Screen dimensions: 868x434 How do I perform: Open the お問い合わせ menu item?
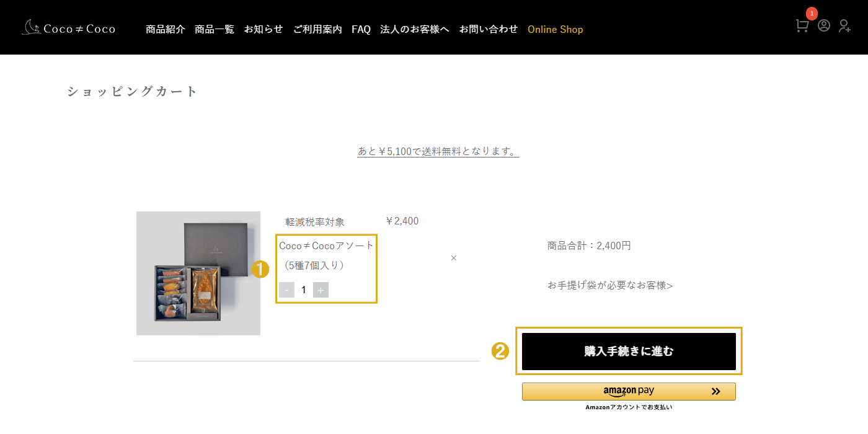[x=489, y=29]
